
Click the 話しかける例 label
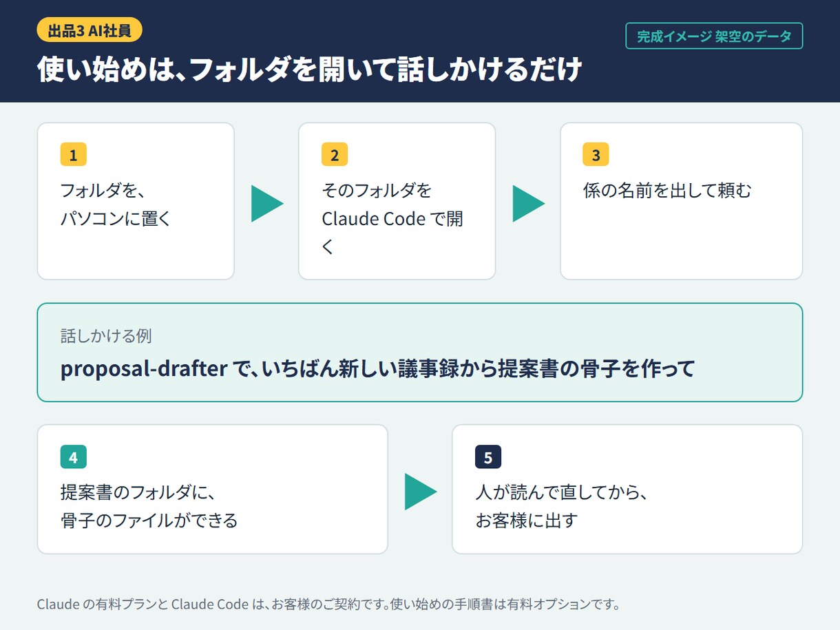tap(106, 336)
